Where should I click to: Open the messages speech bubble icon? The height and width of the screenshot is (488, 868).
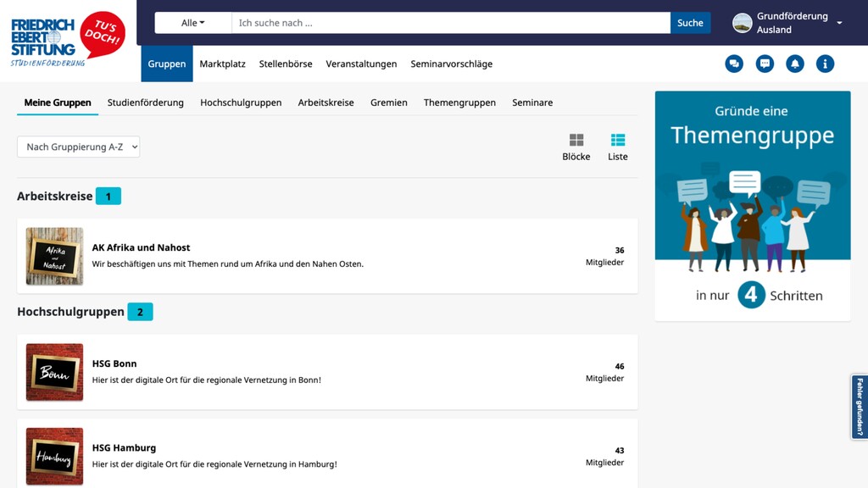tap(765, 64)
